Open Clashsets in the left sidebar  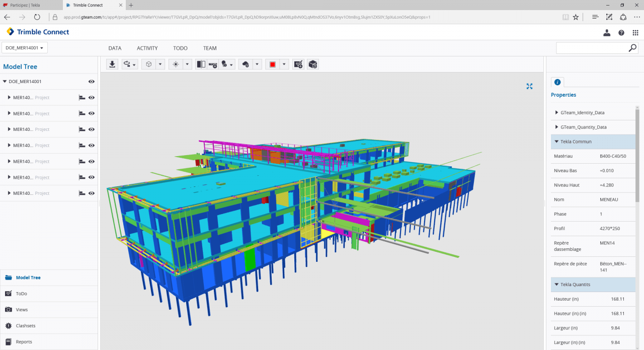pyautogui.click(x=25, y=326)
